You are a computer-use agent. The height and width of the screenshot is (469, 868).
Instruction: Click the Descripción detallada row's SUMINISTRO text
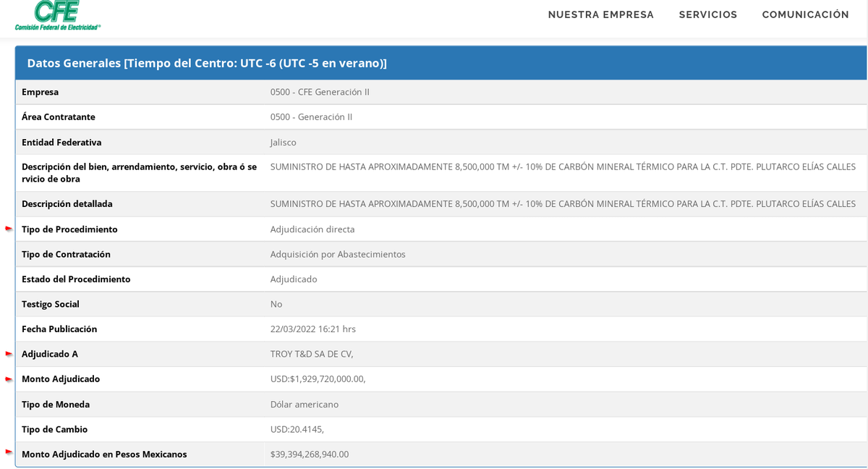[x=563, y=204]
